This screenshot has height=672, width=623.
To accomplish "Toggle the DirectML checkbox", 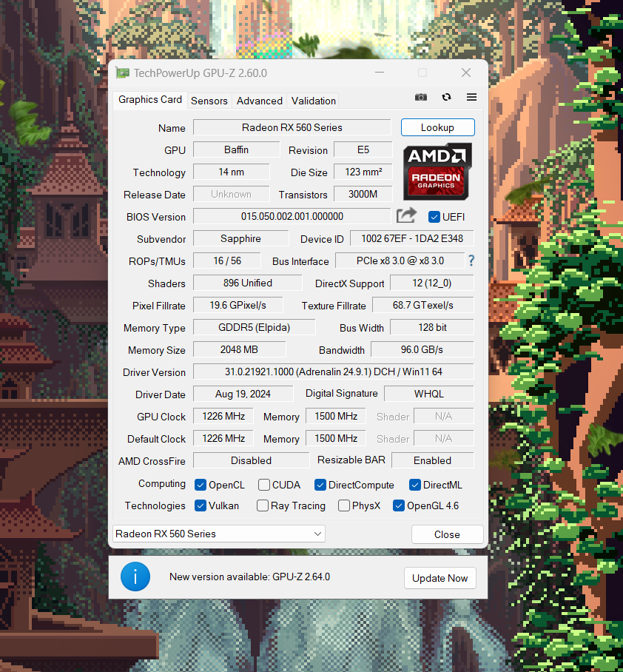I will tap(415, 485).
